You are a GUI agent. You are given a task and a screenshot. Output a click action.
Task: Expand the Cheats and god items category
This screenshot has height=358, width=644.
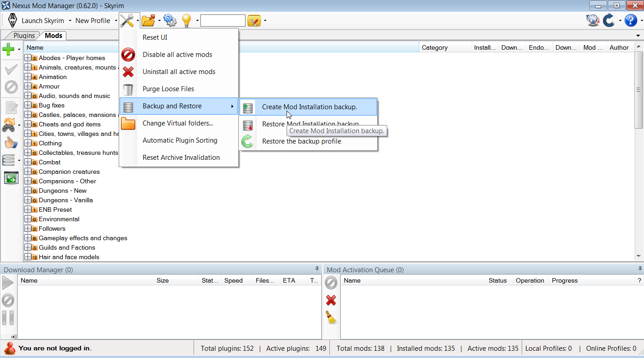28,124
